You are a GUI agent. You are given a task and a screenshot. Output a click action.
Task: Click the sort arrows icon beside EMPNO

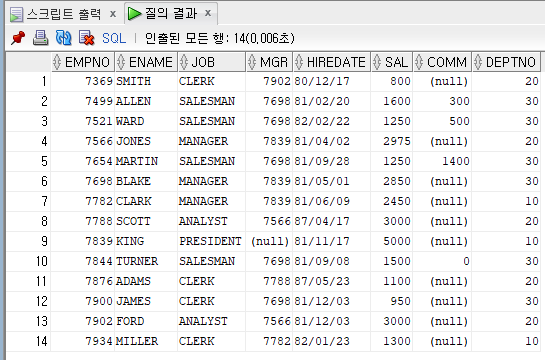57,62
